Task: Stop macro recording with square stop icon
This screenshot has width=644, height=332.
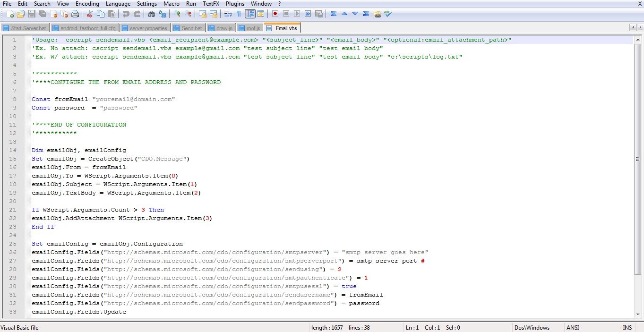Action: click(x=286, y=14)
